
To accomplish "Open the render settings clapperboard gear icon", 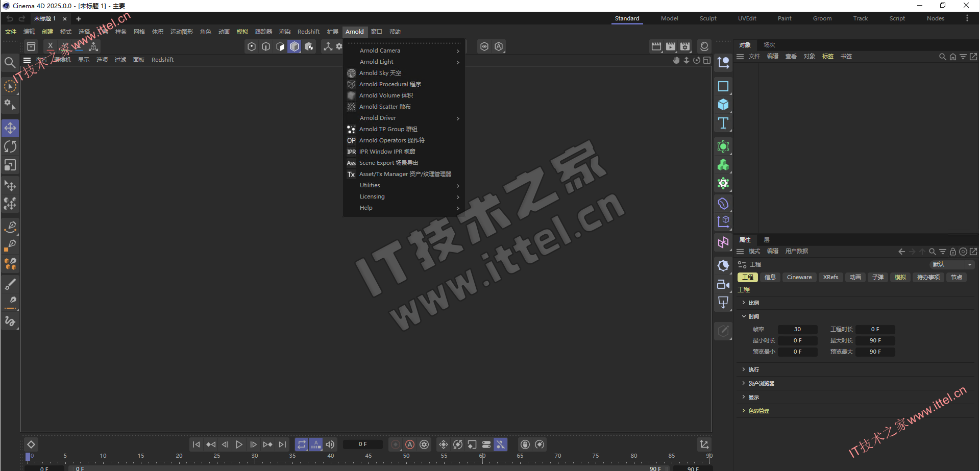I will click(685, 46).
